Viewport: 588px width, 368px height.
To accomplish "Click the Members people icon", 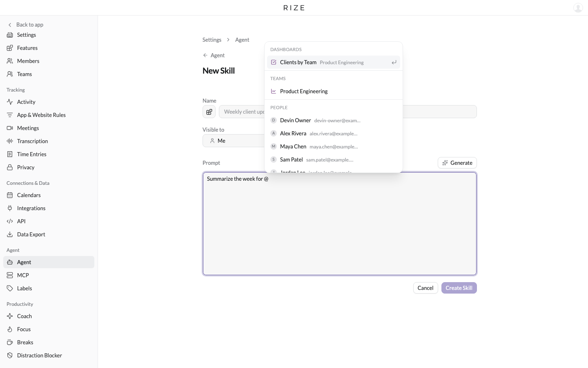I will [x=10, y=61].
